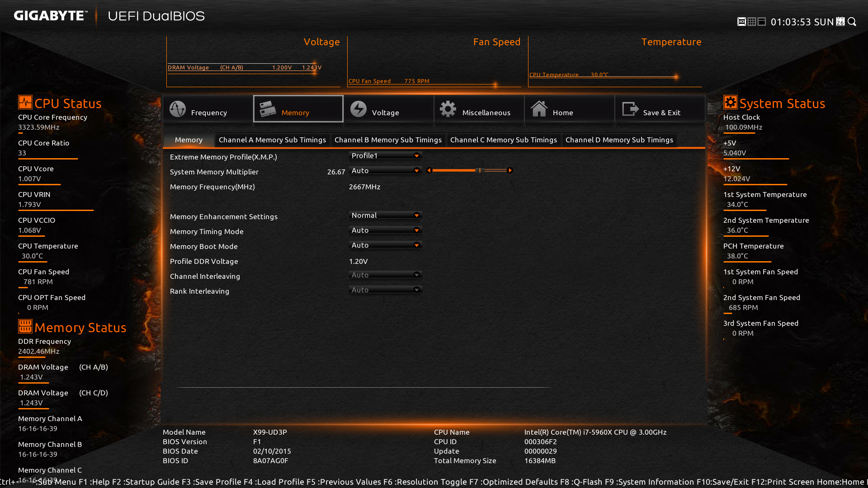Click the magnifier search icon
This screenshot has width=868, height=488.
[852, 22]
